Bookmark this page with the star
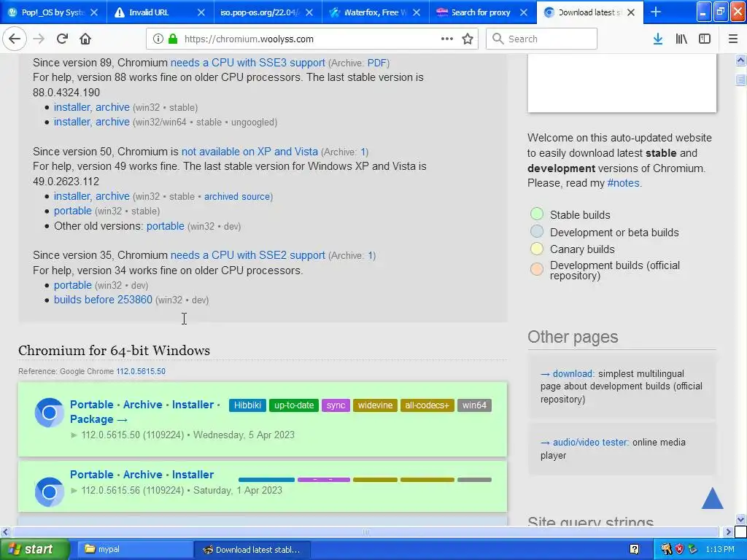The width and height of the screenshot is (747, 560). [x=468, y=39]
